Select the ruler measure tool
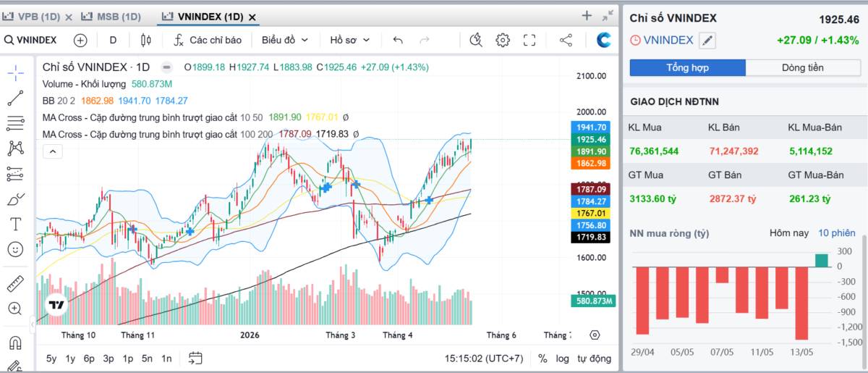The height and width of the screenshot is (373, 868). click(x=15, y=283)
